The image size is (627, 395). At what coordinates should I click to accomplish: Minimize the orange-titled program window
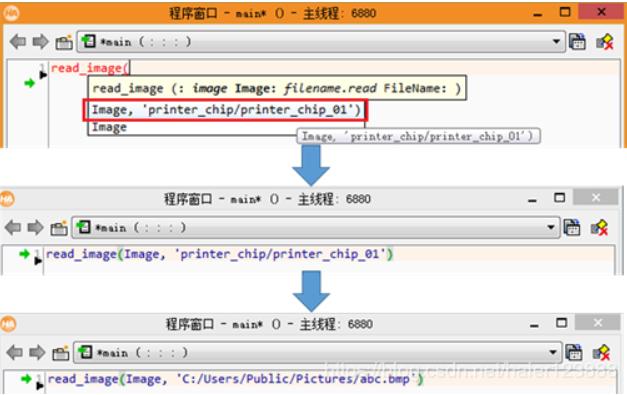click(538, 14)
